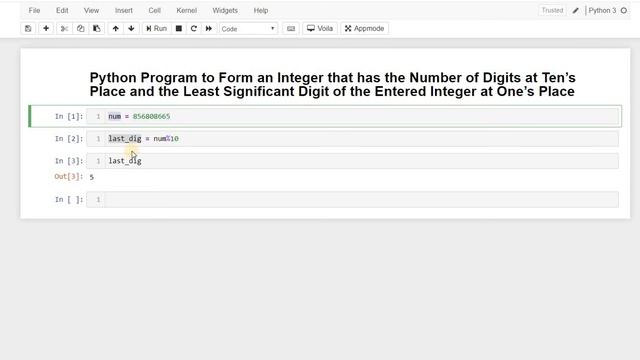Open the command palette keyboard icon
The height and width of the screenshot is (360, 640).
(291, 29)
